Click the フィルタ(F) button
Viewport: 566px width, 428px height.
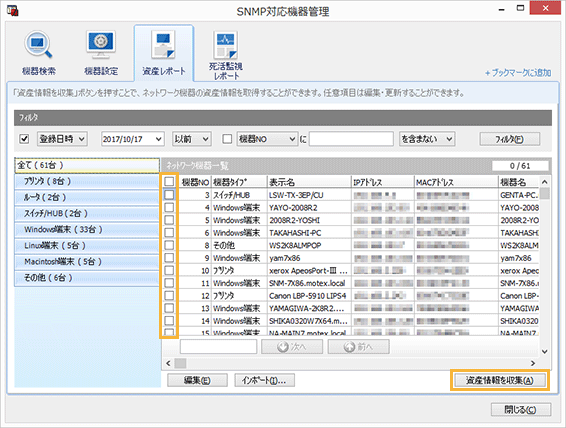[x=510, y=139]
